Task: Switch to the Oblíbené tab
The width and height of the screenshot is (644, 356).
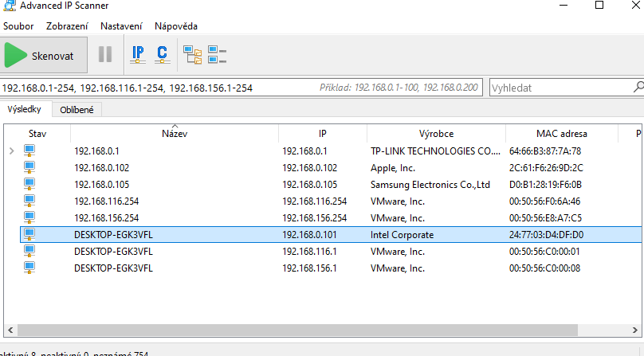Action: (x=77, y=110)
